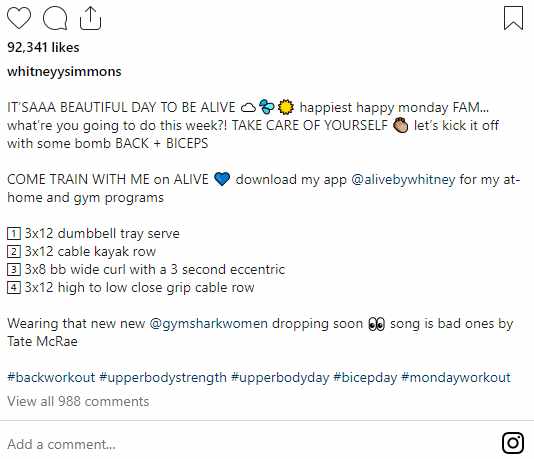Viewport: 534px width, 459px height.
Task: Open whitneyysimmons profile
Action: [x=64, y=72]
